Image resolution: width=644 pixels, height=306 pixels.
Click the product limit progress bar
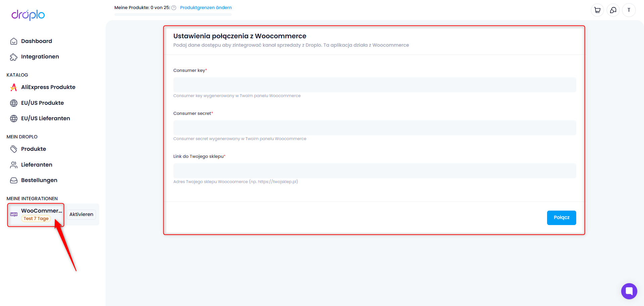173,14
